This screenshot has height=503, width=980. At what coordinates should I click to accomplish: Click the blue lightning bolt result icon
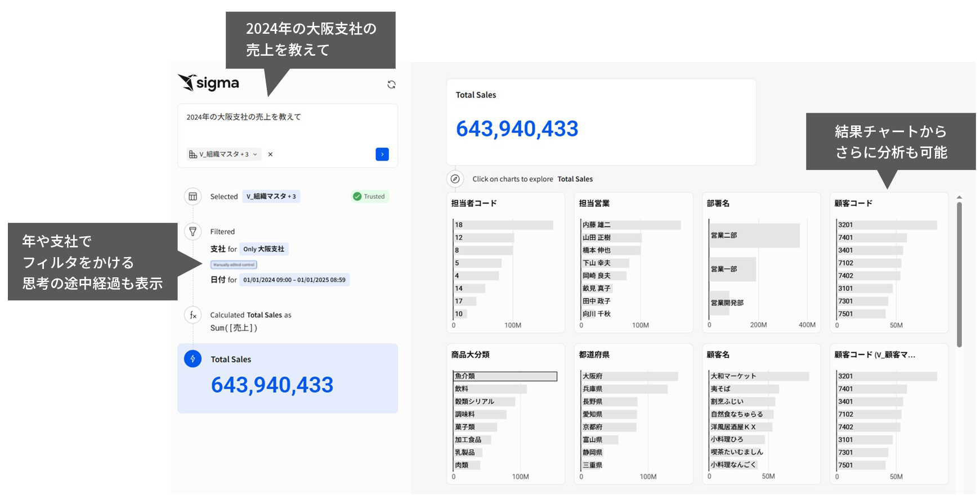(193, 359)
